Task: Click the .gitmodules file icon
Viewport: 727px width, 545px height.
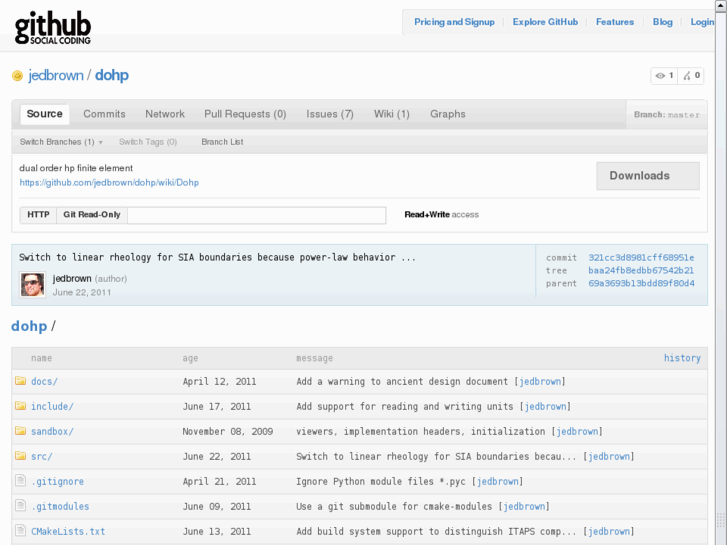Action: click(20, 506)
